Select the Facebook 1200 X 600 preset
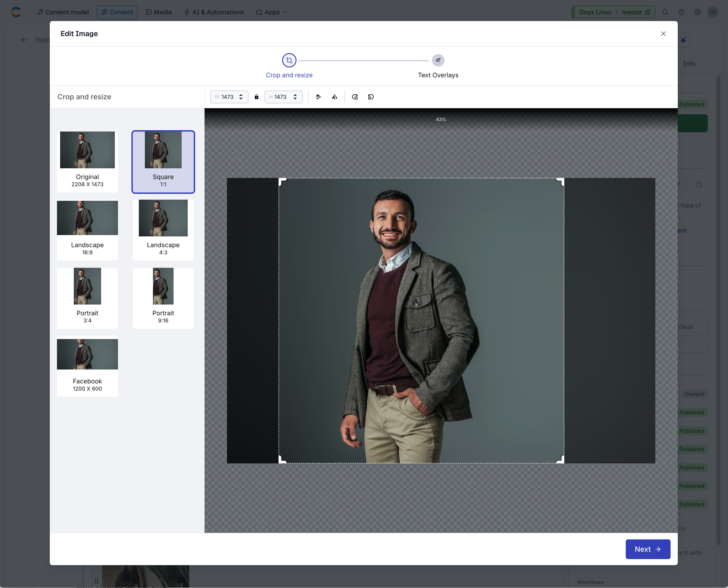Viewport: 728px width, 588px height. 87,366
